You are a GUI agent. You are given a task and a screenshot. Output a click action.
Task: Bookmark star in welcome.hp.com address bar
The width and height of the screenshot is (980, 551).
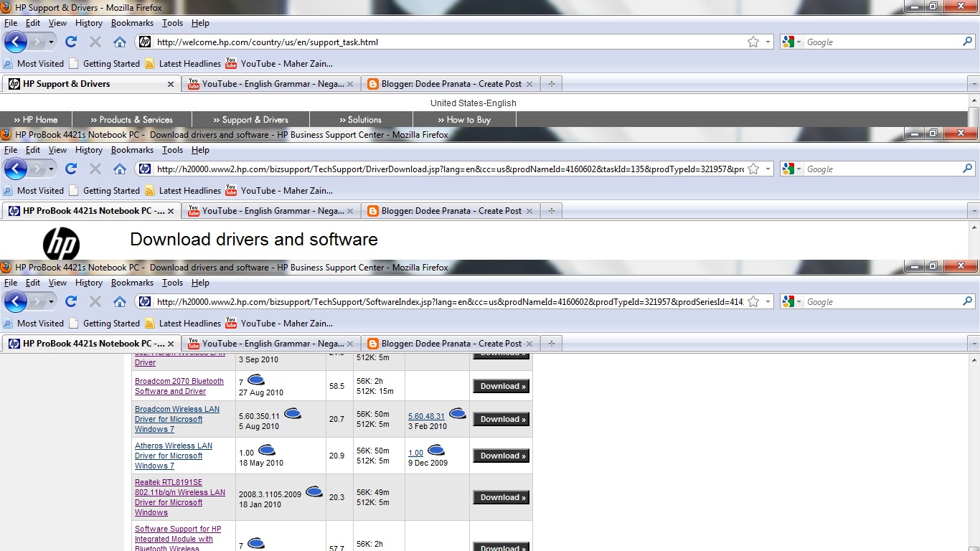(753, 42)
